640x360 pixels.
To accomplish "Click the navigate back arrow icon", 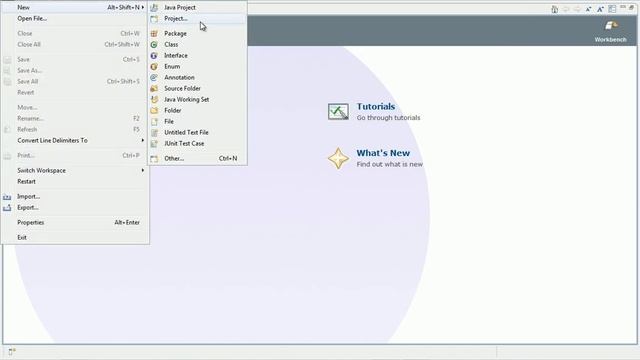I will point(566,9).
